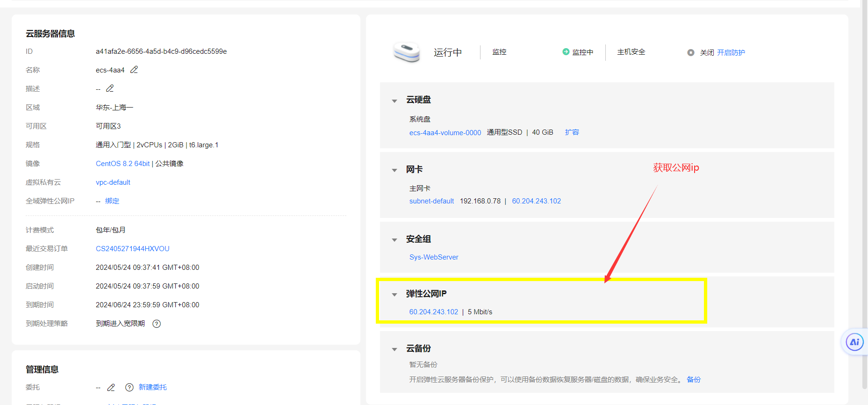Screen dimensions: 868x405
Task: Collapse the 网卡 section
Action: coord(395,170)
